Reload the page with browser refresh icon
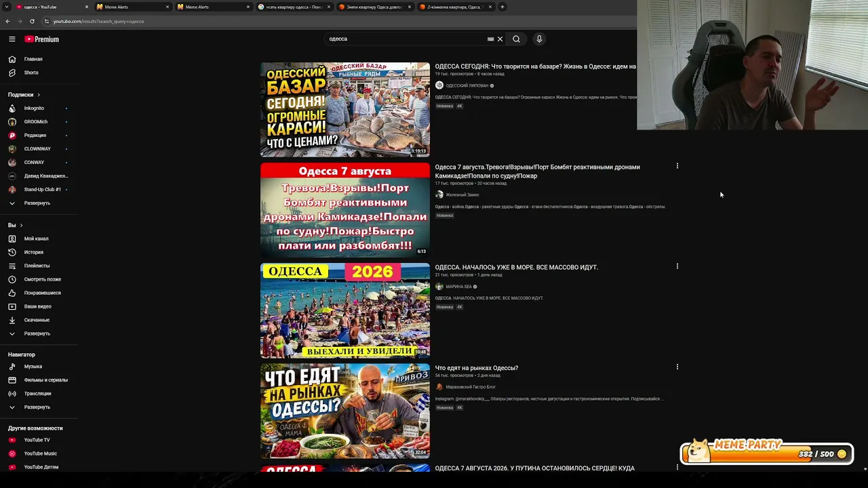The height and width of the screenshot is (488, 868). click(x=32, y=21)
